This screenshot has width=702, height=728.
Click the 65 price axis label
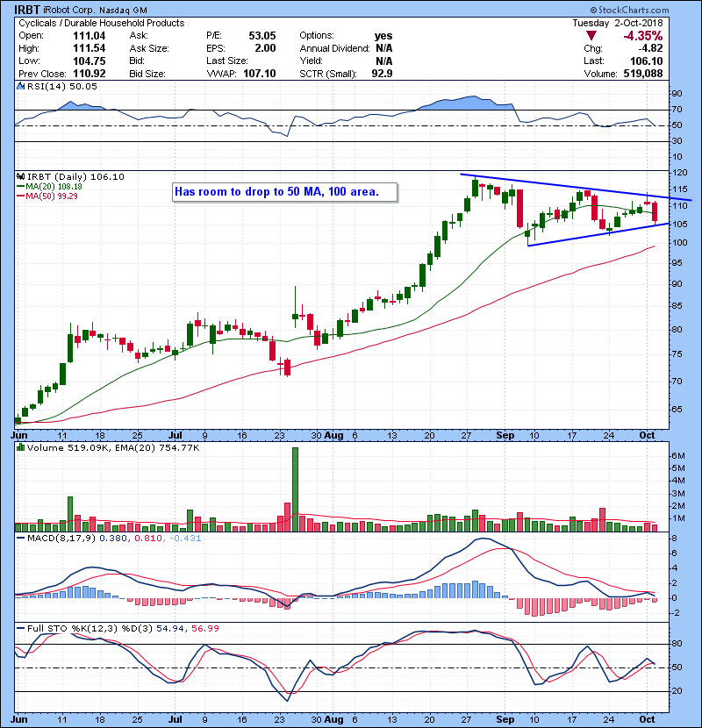point(677,410)
